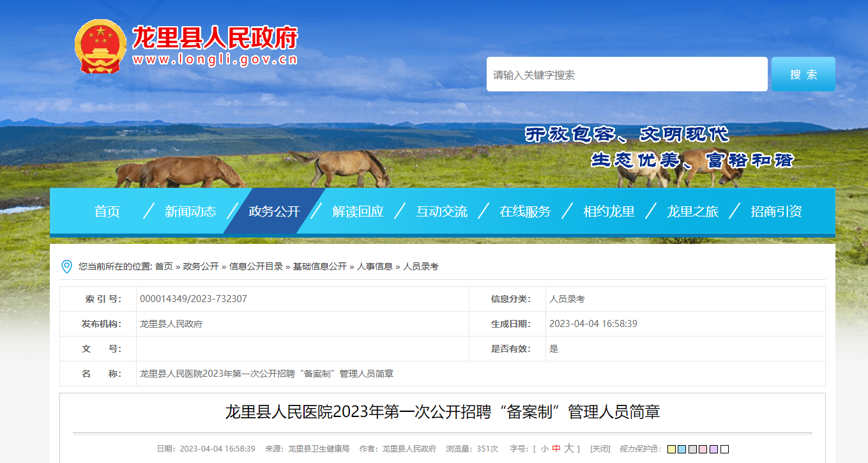Image resolution: width=868 pixels, height=463 pixels.
Task: Click the 人员录考 breadcrumb link
Action: (x=421, y=266)
